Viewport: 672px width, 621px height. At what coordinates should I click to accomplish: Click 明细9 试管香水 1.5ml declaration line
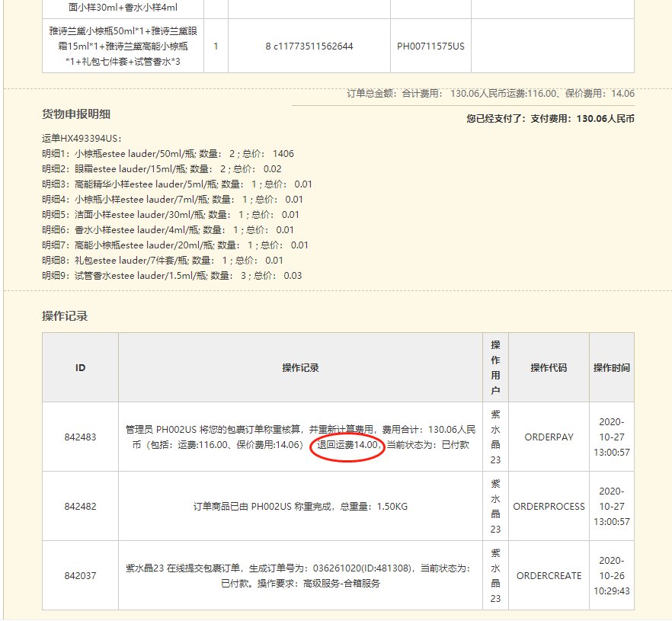click(171, 276)
